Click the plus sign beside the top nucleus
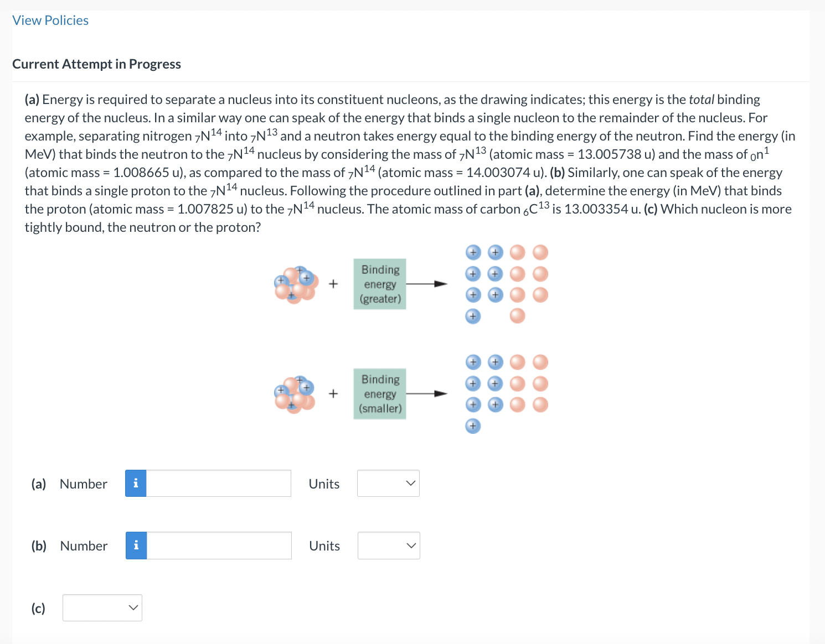This screenshot has height=644, width=825. [x=333, y=284]
